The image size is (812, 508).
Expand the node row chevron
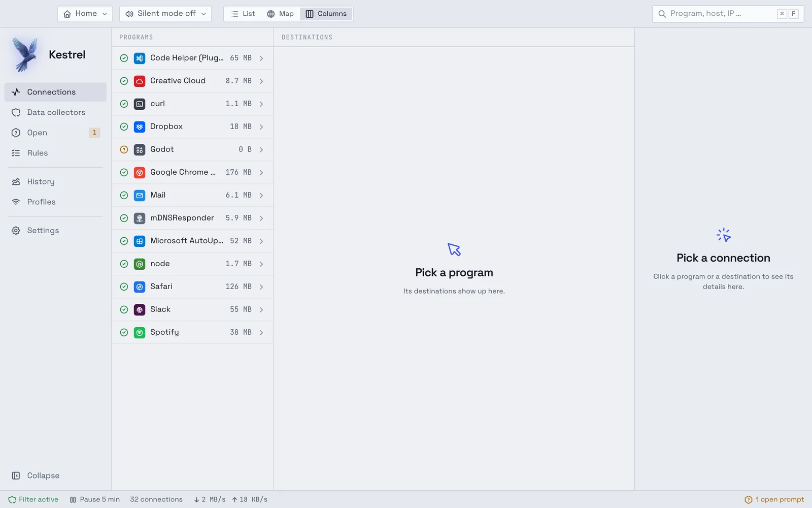(x=261, y=264)
